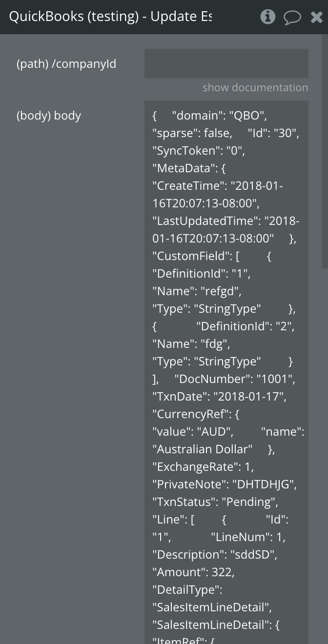Click the info icon in the header

267,17
